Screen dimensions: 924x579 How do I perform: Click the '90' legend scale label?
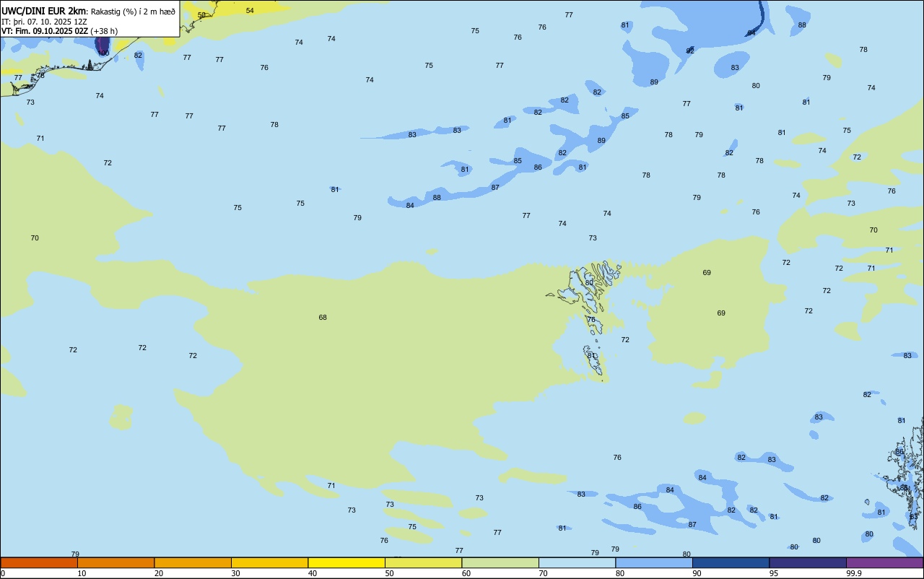pos(697,573)
